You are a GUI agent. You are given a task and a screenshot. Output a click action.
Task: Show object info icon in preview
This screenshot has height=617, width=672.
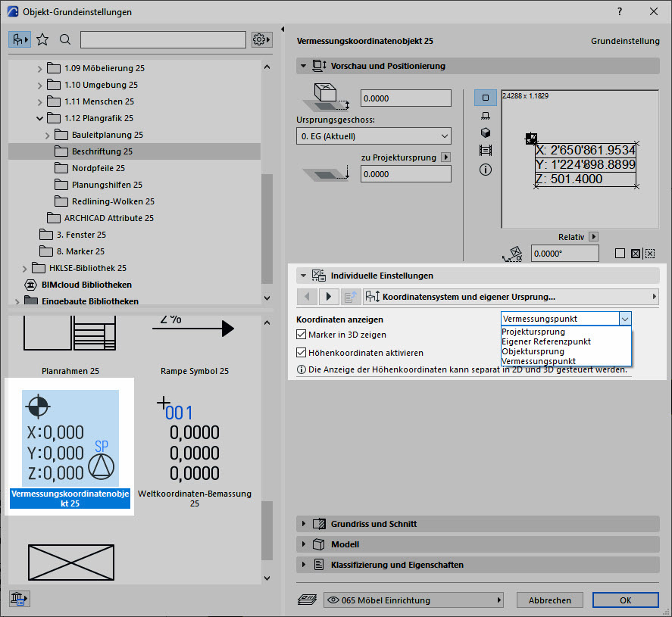coord(485,170)
